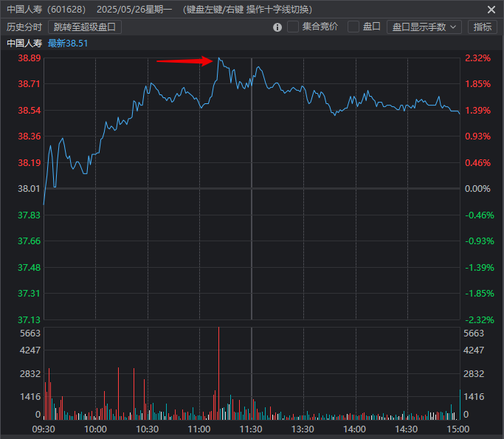Click the 最新38.51 latest price text
Image resolution: width=504 pixels, height=439 pixels.
[68, 44]
